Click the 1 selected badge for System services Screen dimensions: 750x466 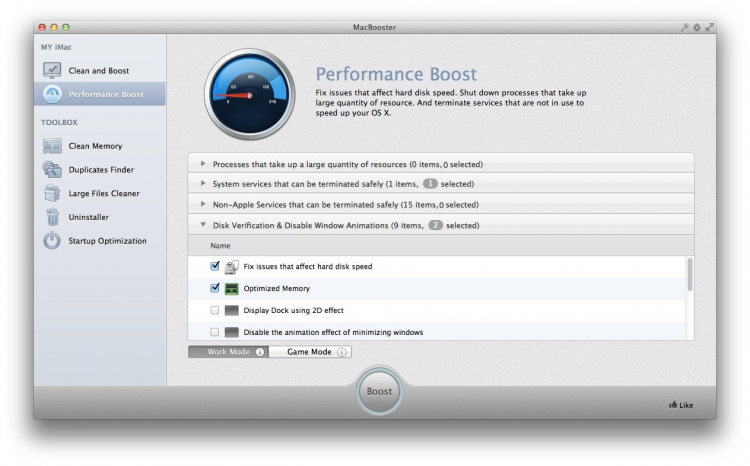[x=430, y=184]
